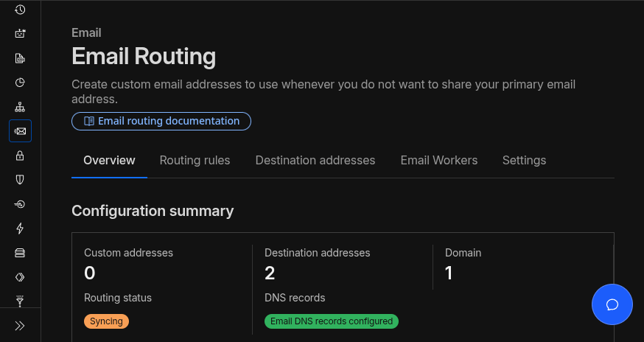
Task: Open the Caching drive sidebar icon
Action: click(20, 253)
